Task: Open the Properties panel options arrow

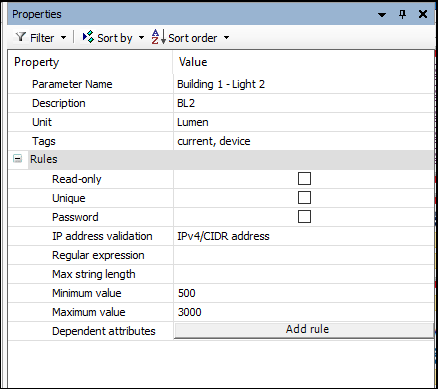Action: 382,15
